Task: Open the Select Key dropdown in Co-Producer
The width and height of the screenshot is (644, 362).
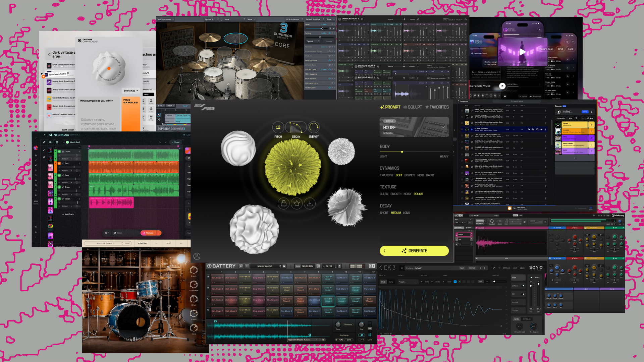Action: (x=131, y=91)
